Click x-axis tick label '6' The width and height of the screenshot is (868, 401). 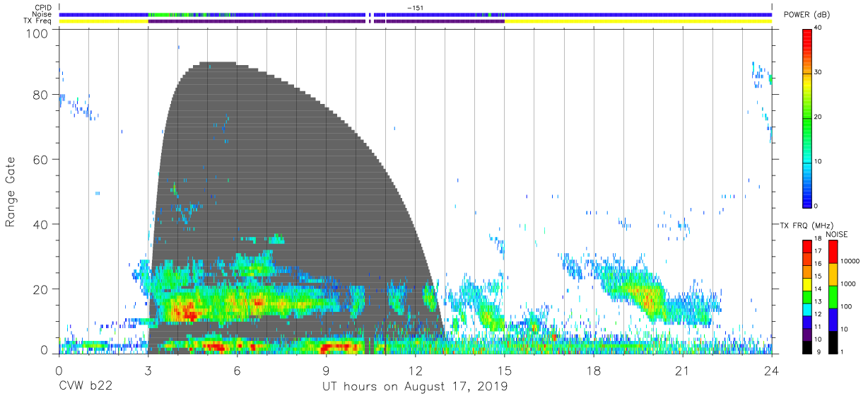[x=237, y=371]
